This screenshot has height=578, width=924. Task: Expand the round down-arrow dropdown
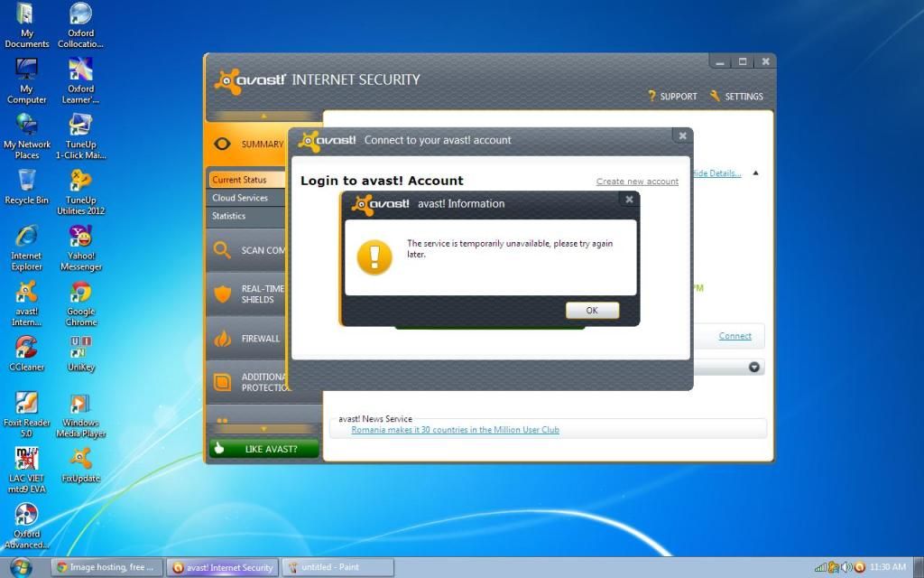(x=753, y=367)
